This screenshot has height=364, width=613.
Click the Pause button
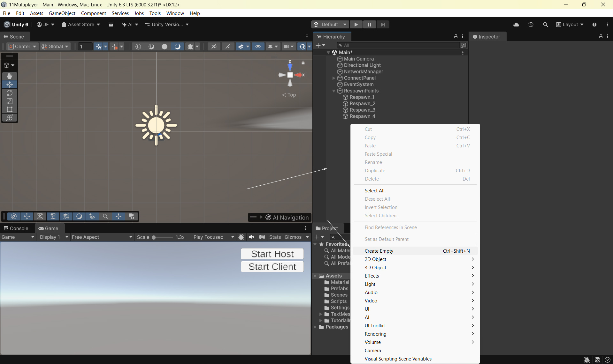click(x=369, y=25)
